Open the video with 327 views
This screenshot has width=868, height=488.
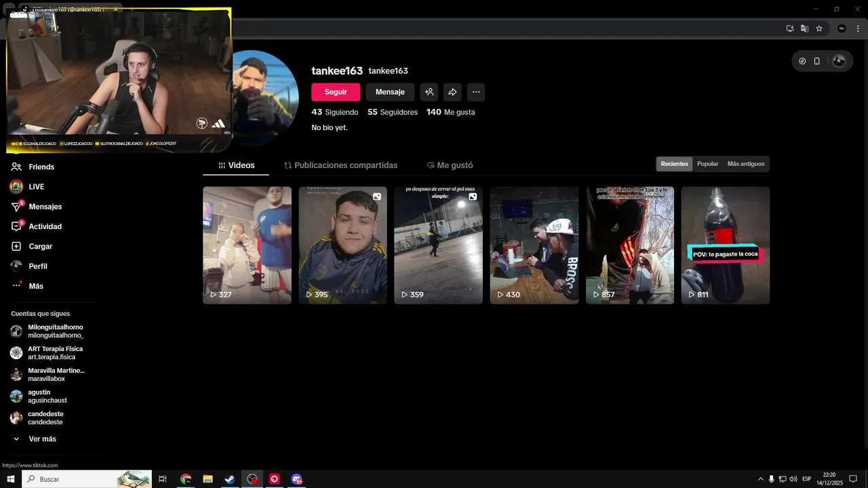tap(247, 245)
